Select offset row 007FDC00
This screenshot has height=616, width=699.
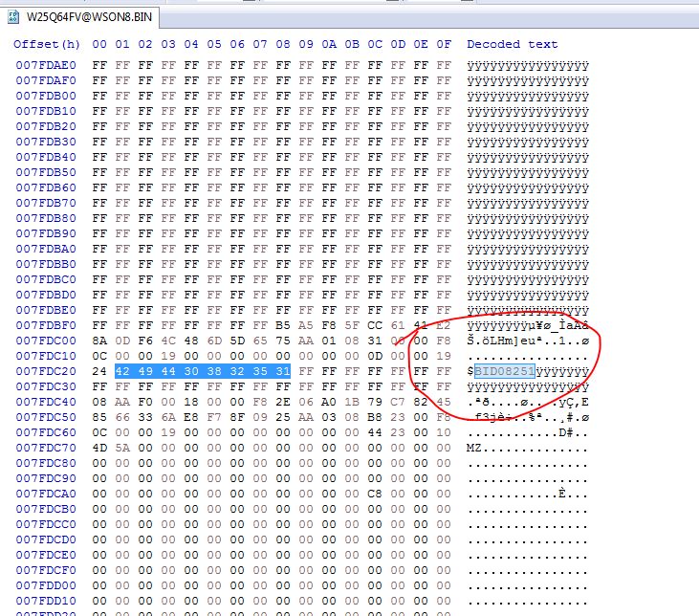(46, 341)
